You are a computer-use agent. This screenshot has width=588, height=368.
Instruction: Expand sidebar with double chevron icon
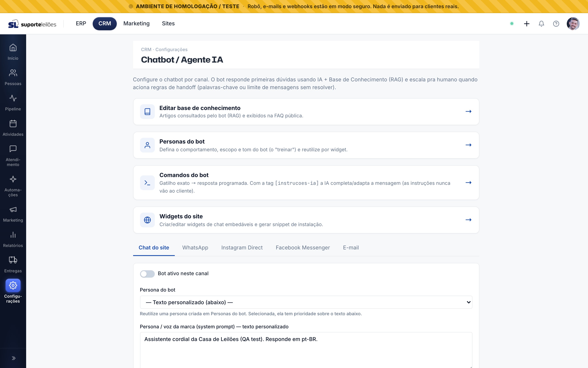coord(14,358)
